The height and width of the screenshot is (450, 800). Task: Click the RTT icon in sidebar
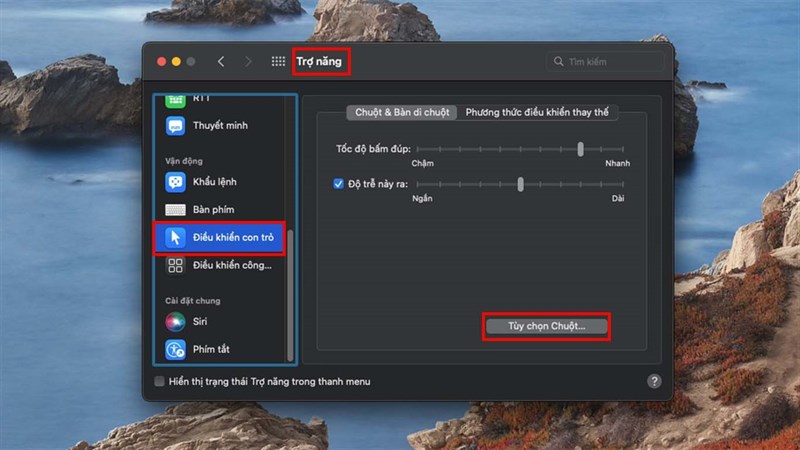click(x=176, y=102)
